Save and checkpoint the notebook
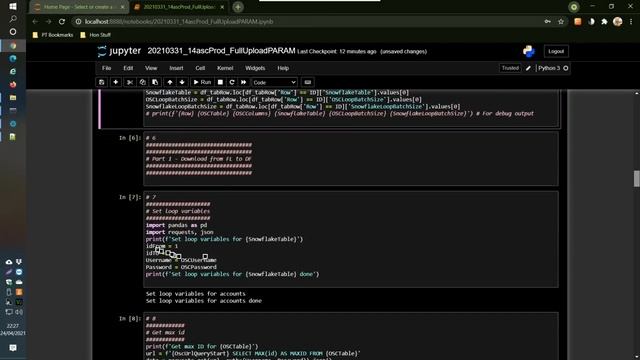The image size is (640, 360). pos(102,82)
